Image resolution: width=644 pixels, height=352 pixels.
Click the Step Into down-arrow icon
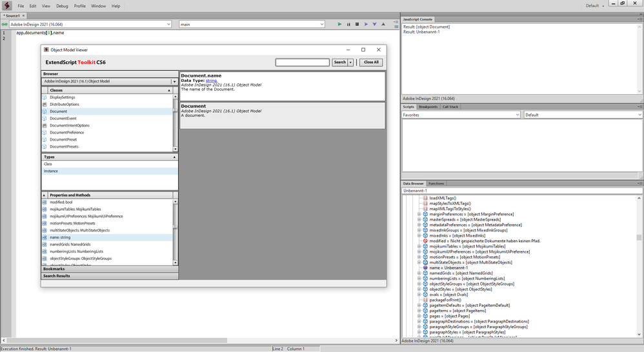pos(374,24)
